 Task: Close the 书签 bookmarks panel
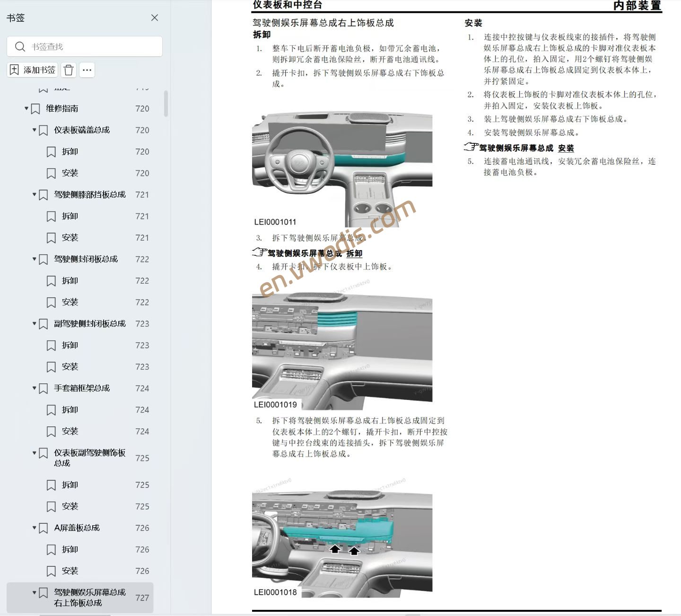tap(155, 17)
